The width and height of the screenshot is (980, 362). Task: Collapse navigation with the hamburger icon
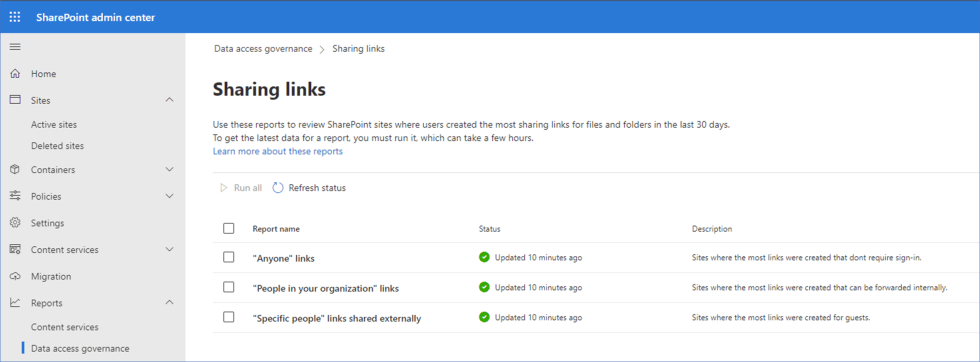point(15,47)
